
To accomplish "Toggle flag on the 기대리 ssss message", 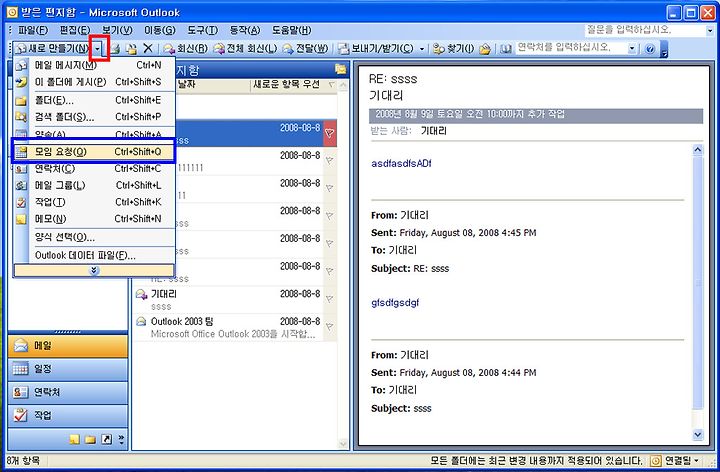I will (330, 299).
